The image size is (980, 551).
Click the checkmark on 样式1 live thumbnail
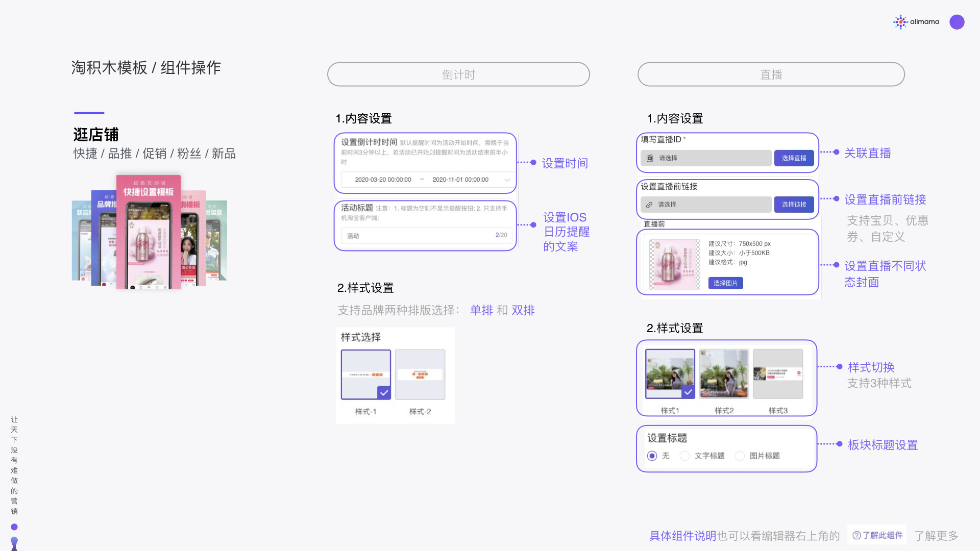688,392
